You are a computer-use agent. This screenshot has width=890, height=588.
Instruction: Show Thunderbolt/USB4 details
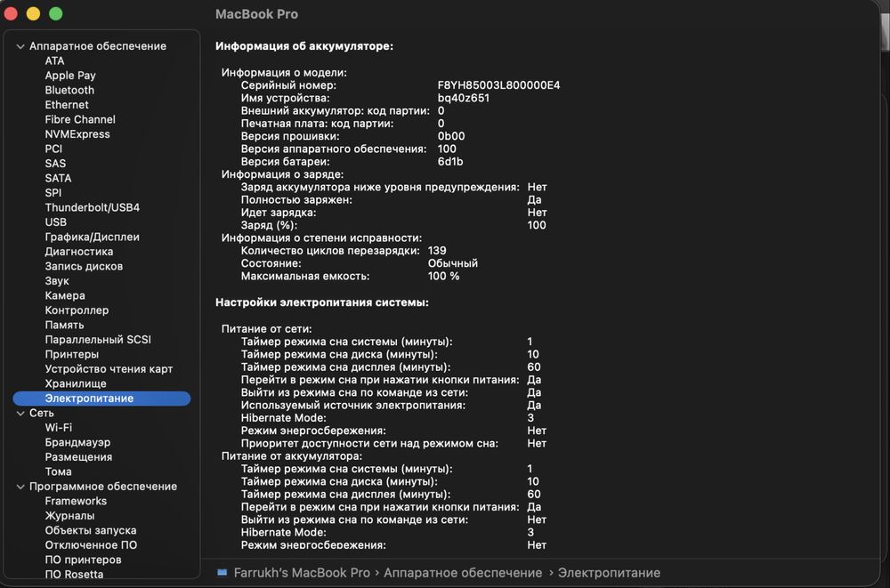pyautogui.click(x=93, y=208)
